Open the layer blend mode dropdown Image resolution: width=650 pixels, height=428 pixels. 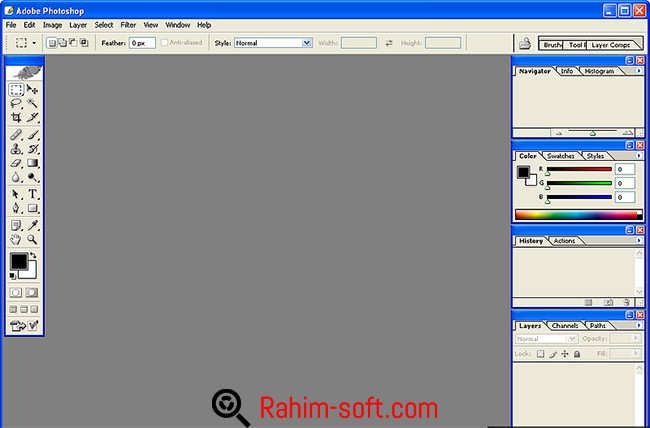click(546, 339)
